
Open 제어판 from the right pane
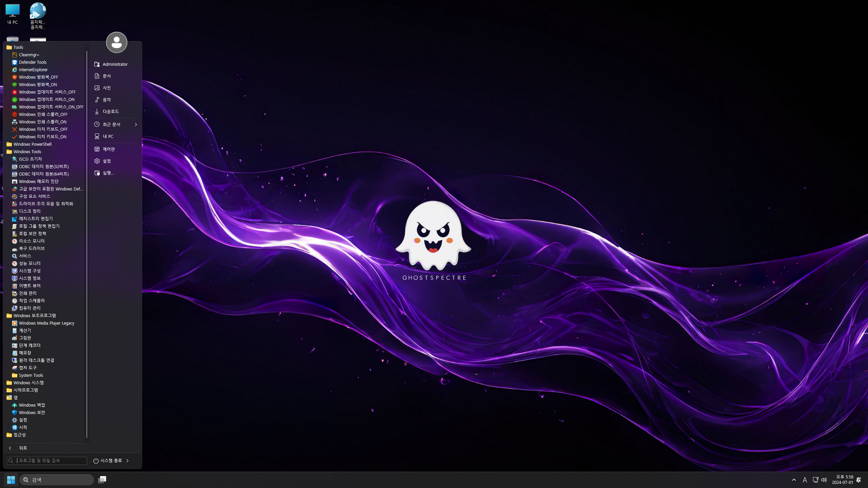coord(108,149)
